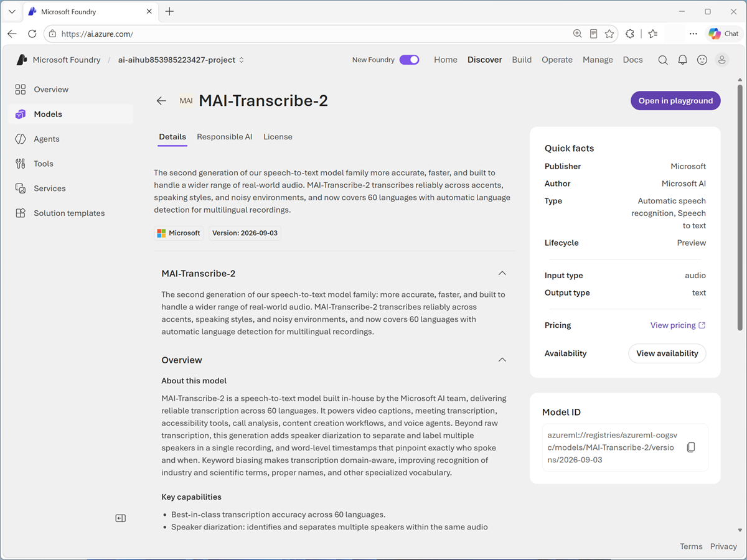
Task: Toggle the New Foundry switch
Action: pyautogui.click(x=409, y=60)
